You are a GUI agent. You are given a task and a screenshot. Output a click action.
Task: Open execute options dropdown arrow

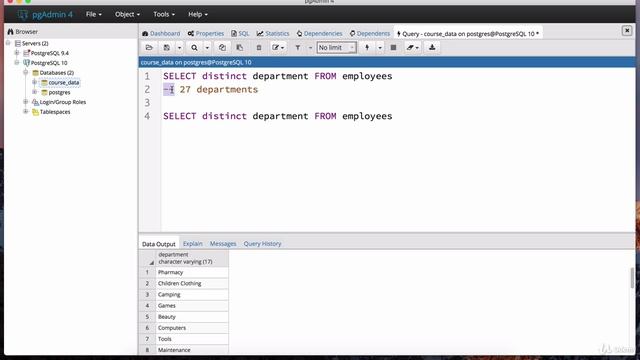[x=380, y=48]
